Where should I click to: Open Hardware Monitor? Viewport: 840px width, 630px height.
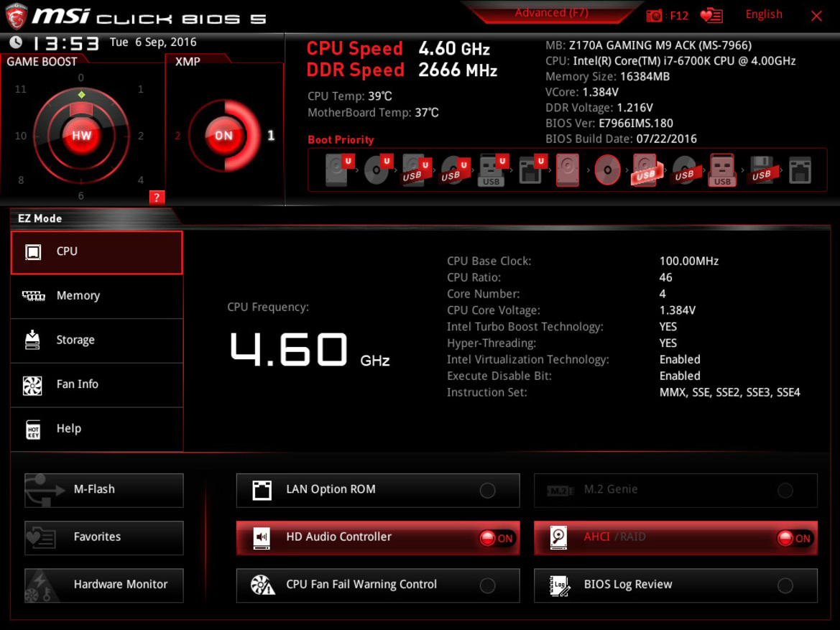point(104,585)
